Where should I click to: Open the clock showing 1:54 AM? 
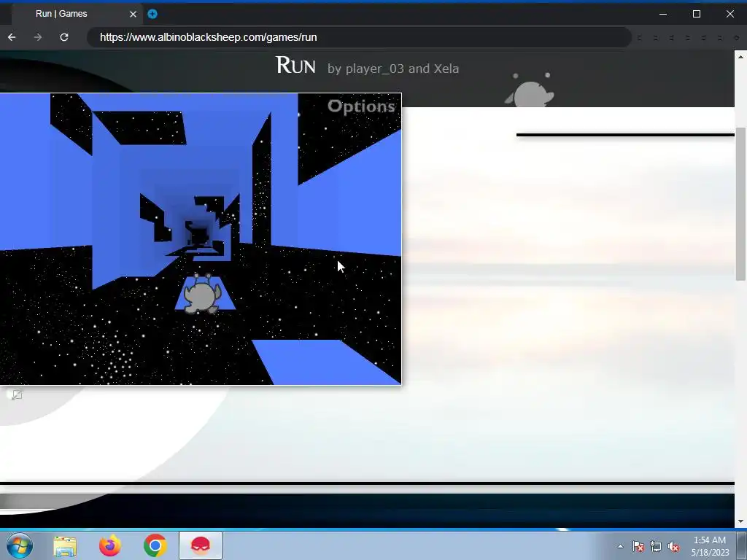pyautogui.click(x=710, y=546)
